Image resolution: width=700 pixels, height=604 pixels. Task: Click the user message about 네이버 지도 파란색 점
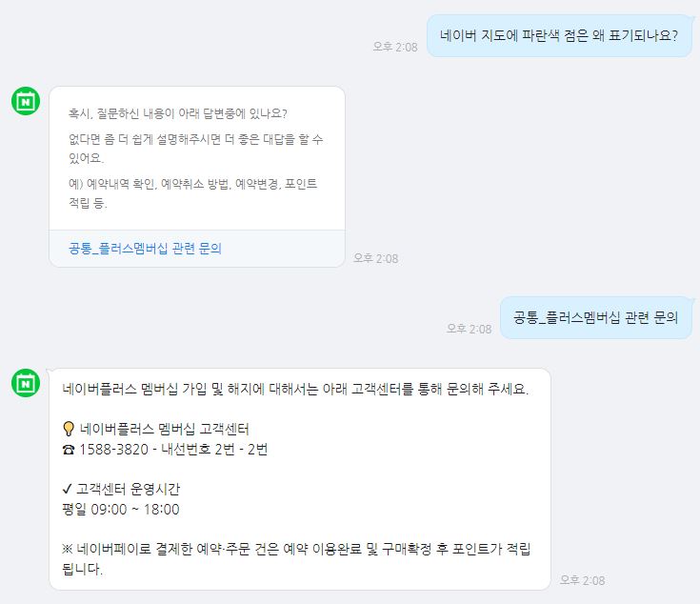tap(559, 35)
